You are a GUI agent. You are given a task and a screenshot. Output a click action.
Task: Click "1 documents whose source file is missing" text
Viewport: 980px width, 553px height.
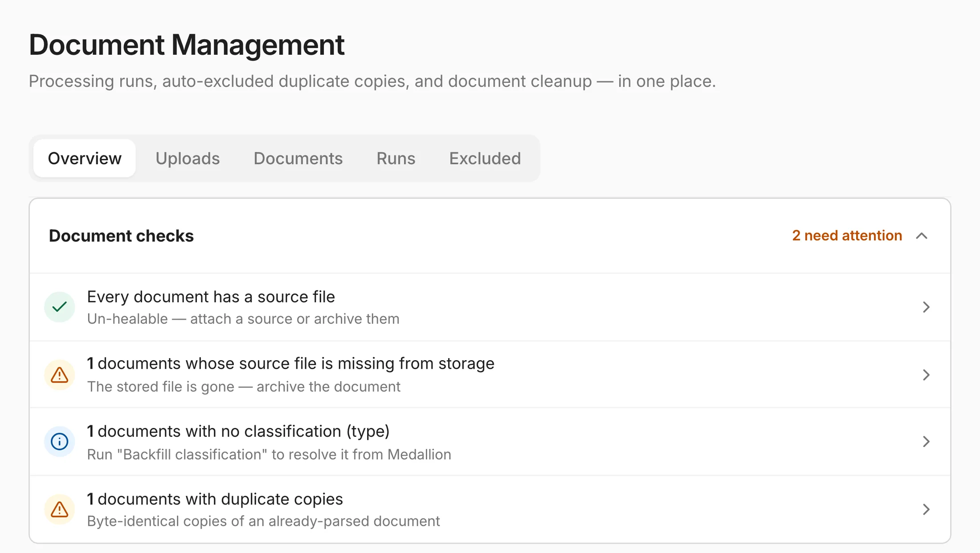[x=291, y=364]
